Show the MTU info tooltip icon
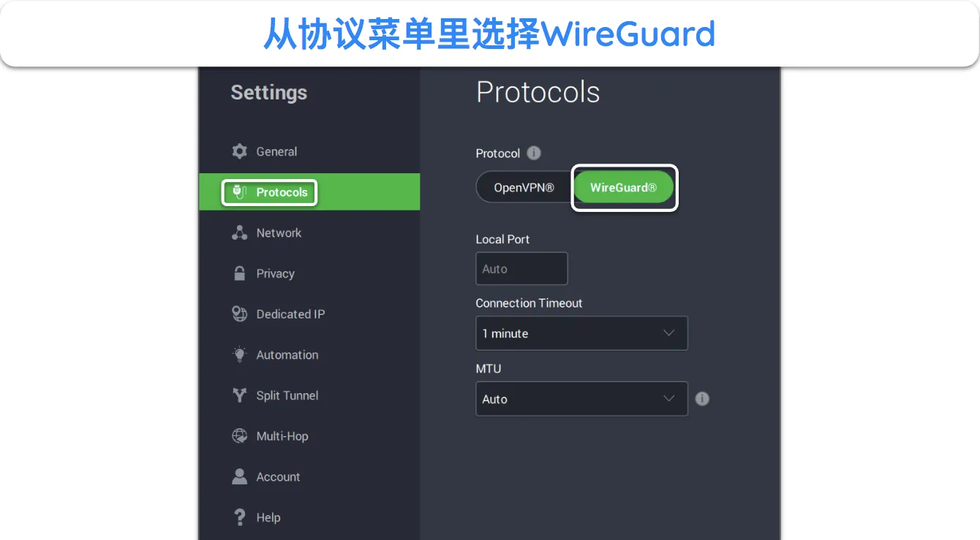 point(702,399)
